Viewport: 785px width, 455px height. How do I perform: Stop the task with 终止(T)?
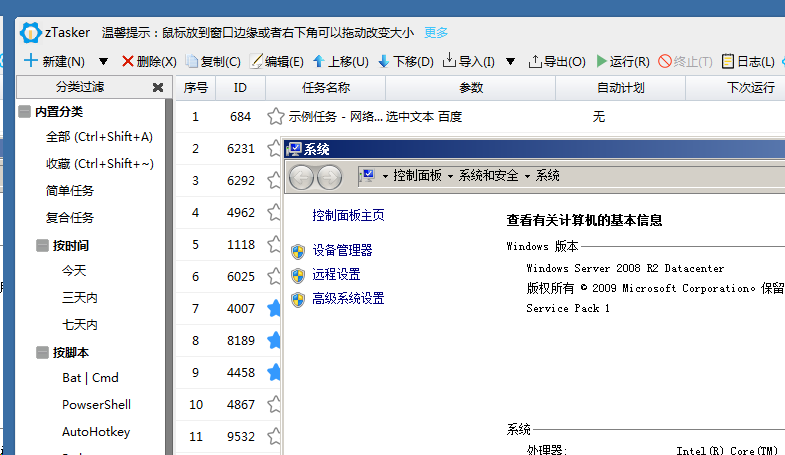[685, 61]
